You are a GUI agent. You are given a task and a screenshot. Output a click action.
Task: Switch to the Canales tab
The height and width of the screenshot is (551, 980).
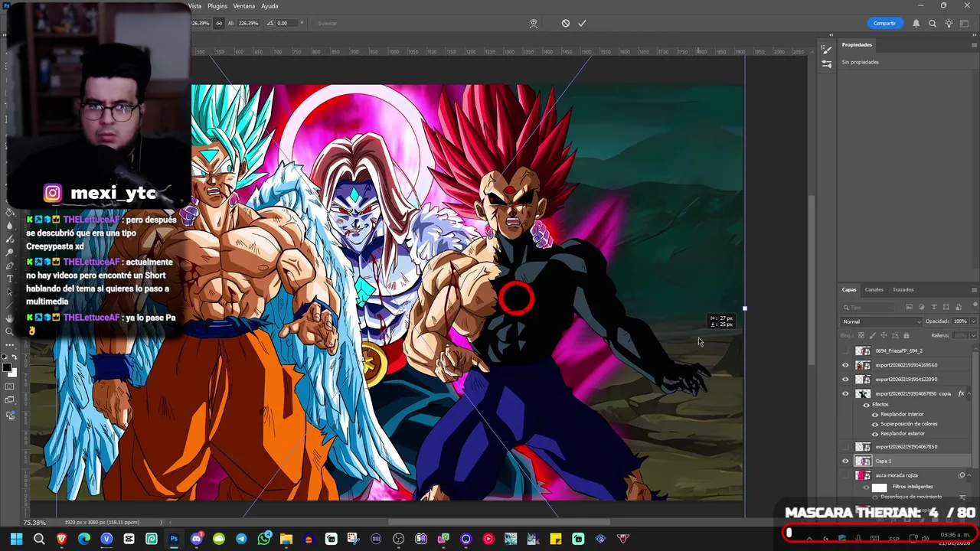pos(874,290)
